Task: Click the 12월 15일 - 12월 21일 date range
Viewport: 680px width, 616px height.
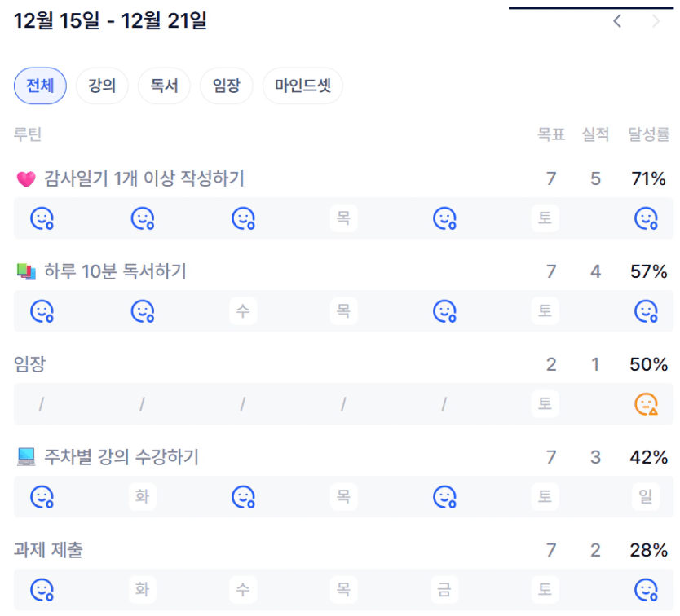Action: (110, 21)
